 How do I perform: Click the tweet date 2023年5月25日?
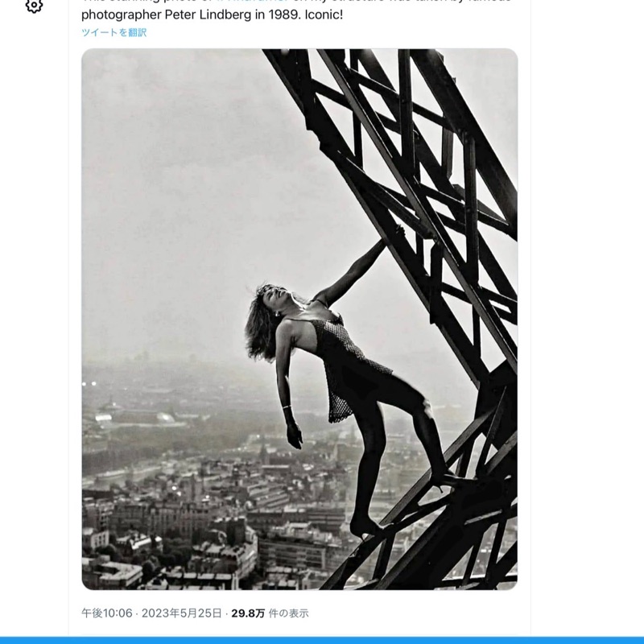pos(181,613)
